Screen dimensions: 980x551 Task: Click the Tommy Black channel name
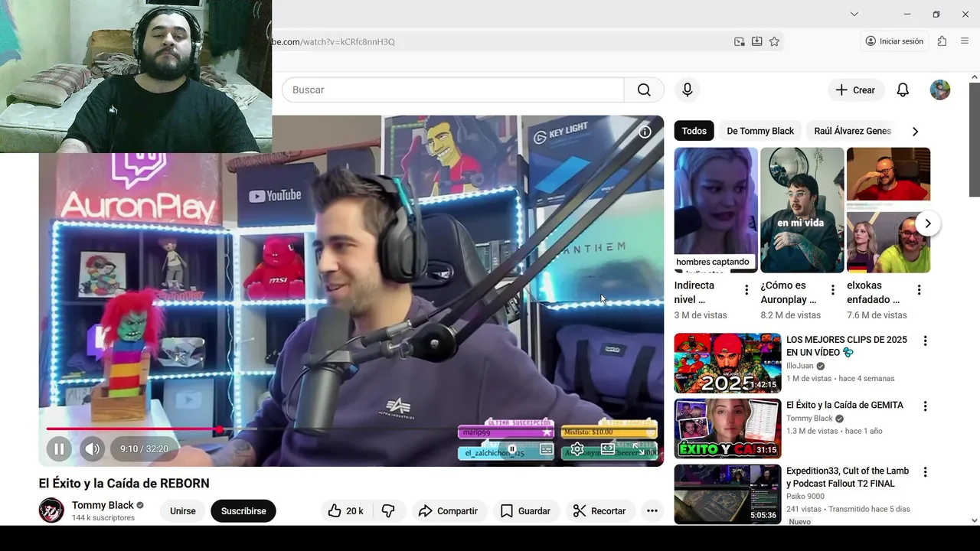[103, 505]
